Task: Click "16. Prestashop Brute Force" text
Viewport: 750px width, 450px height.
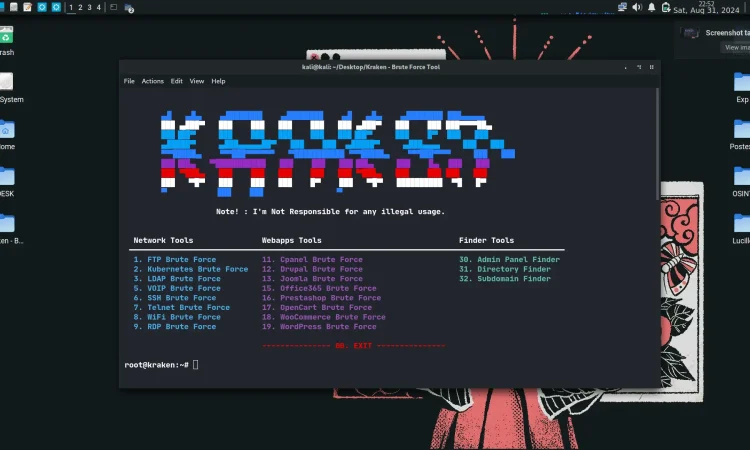Action: (321, 298)
